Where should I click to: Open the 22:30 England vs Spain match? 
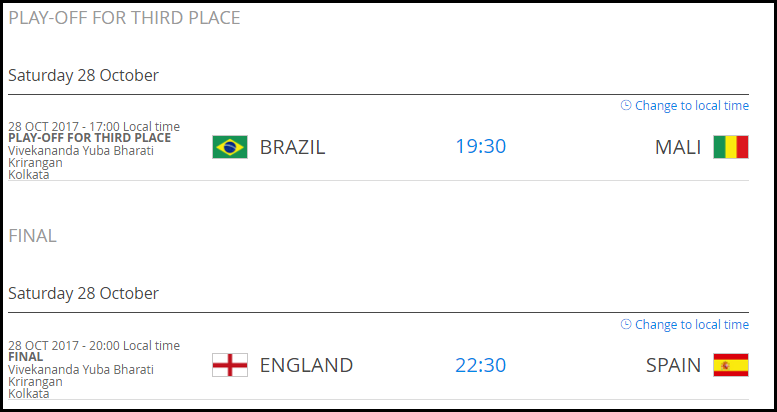481,365
